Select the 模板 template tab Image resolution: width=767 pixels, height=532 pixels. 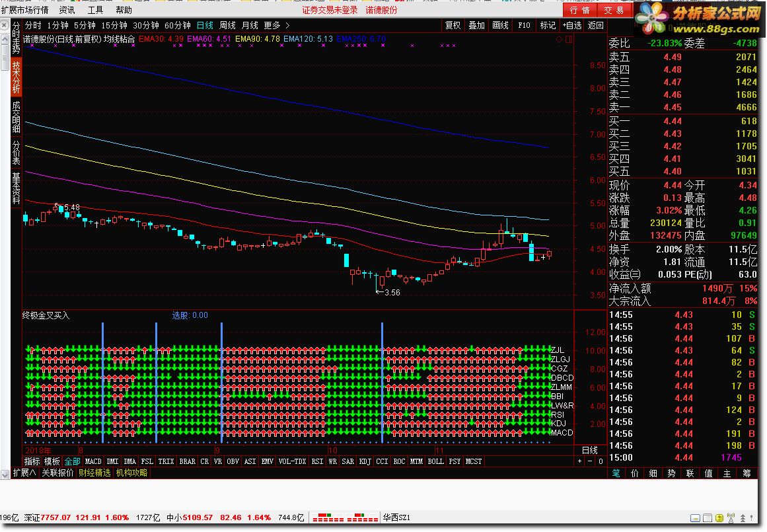[52, 461]
